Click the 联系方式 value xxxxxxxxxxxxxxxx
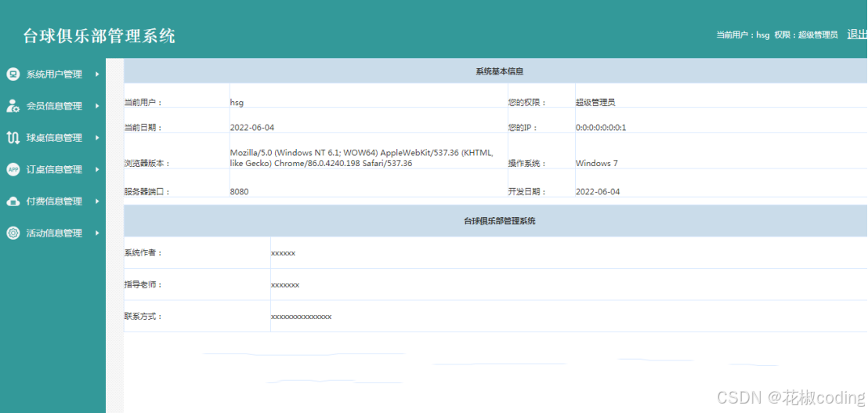Image resolution: width=868 pixels, height=413 pixels. click(x=301, y=317)
